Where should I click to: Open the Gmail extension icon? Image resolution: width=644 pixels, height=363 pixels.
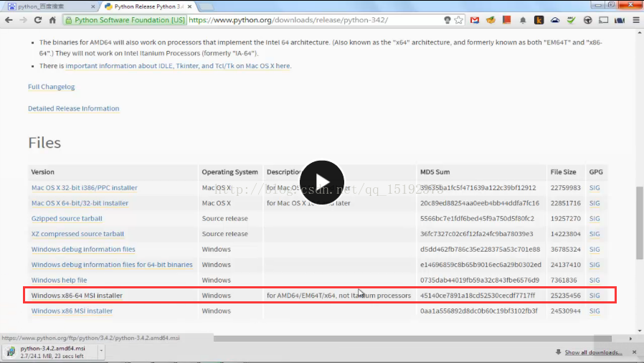[x=475, y=19]
